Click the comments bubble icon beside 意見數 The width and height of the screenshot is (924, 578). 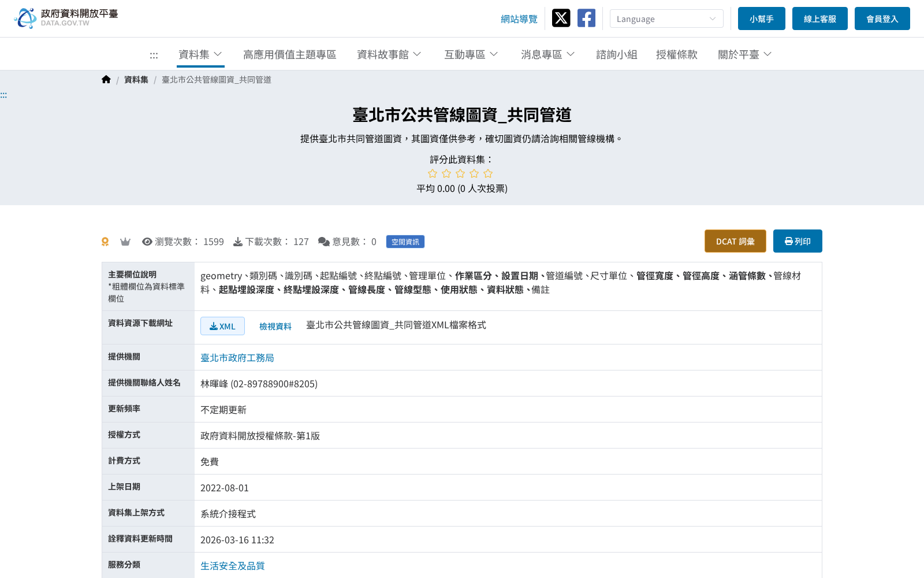click(x=324, y=242)
